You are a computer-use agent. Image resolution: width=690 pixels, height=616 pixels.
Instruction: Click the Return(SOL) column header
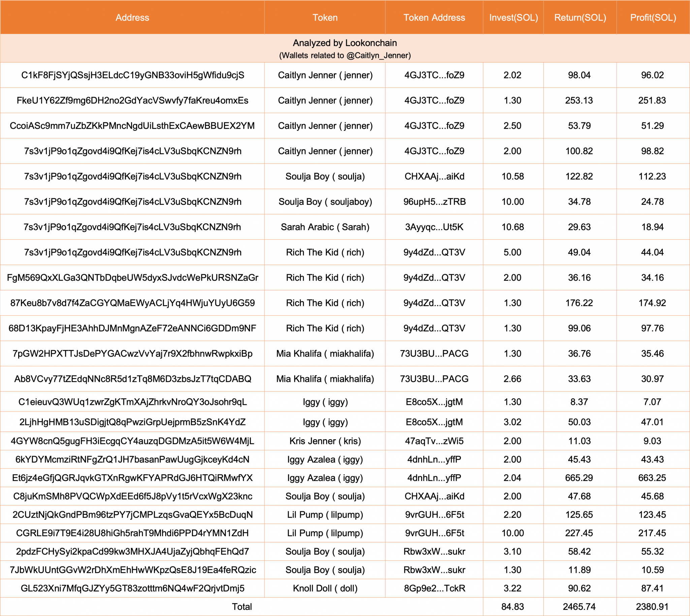click(x=580, y=18)
